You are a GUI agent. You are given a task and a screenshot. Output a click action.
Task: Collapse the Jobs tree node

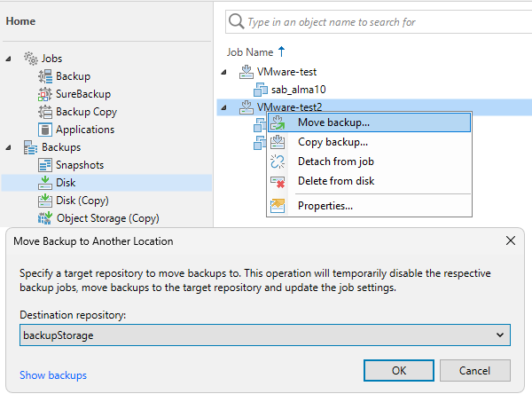(8, 59)
